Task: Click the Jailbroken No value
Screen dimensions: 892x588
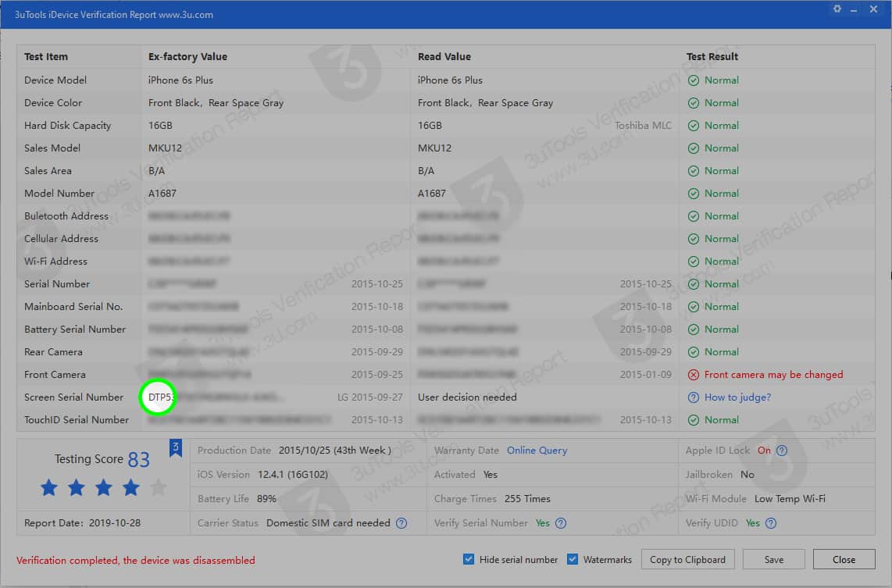Action: pos(747,474)
